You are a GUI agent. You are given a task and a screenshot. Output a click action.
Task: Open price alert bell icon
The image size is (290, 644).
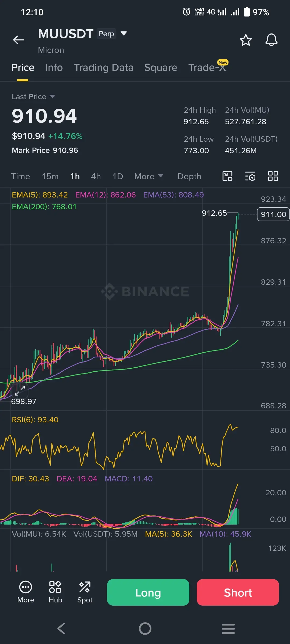tap(271, 40)
